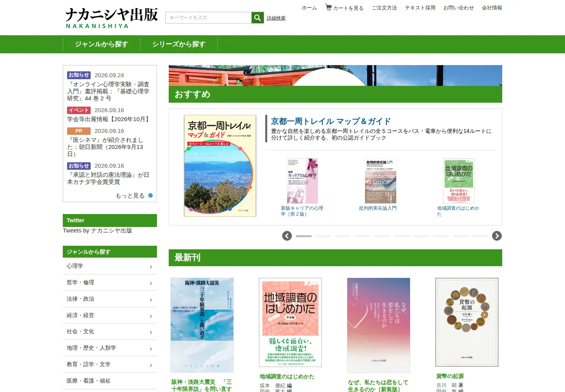The height and width of the screenshot is (392, 565).
Task: Open the テキスト採用 page
Action: [x=420, y=8]
